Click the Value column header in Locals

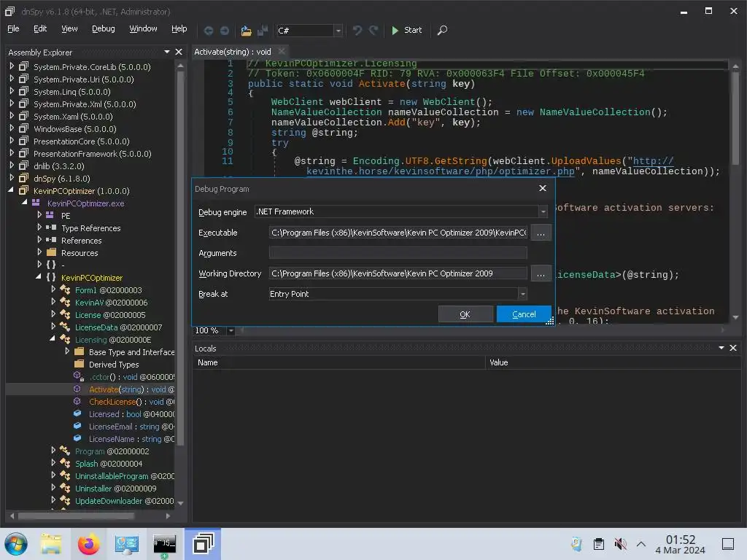pos(613,362)
